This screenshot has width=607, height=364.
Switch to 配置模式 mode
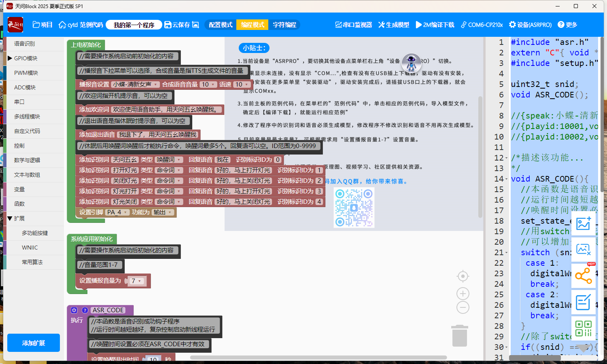click(221, 25)
